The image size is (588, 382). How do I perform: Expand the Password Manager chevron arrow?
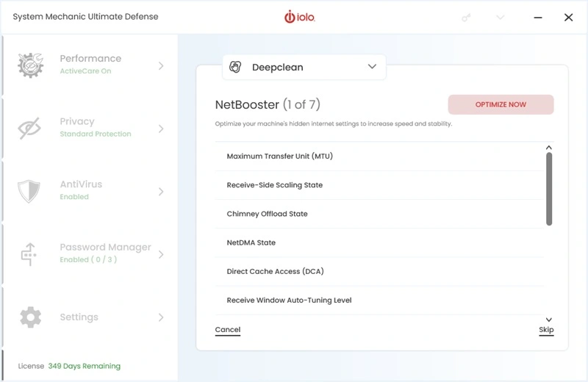point(161,255)
